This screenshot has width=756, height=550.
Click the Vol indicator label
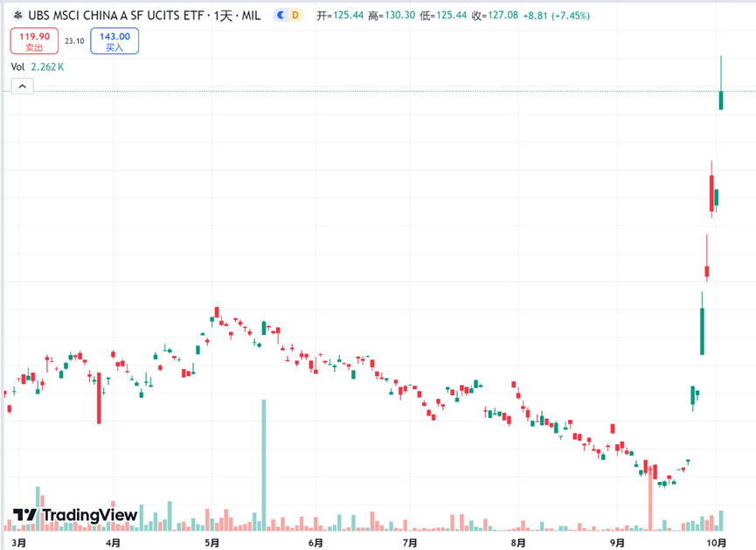17,67
